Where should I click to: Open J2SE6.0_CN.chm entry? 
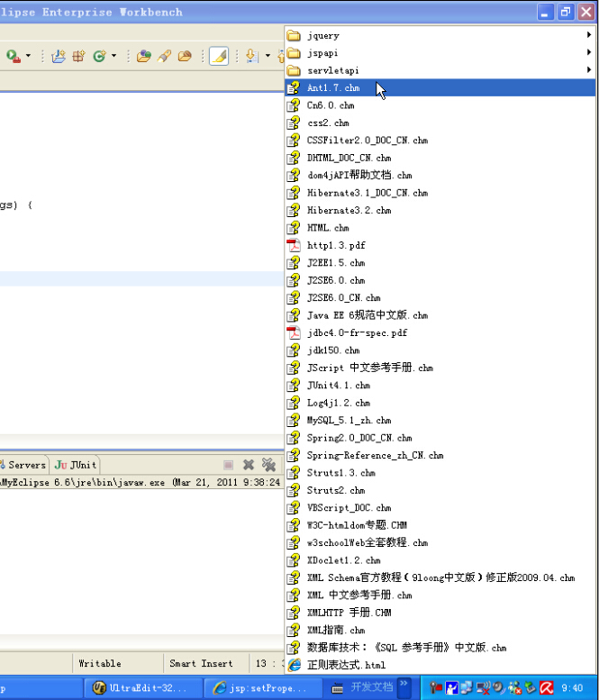[440, 298]
